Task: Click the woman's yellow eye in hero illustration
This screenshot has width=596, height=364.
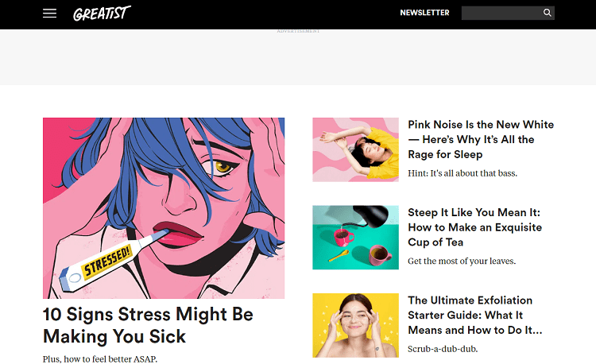Action: pyautogui.click(x=222, y=166)
